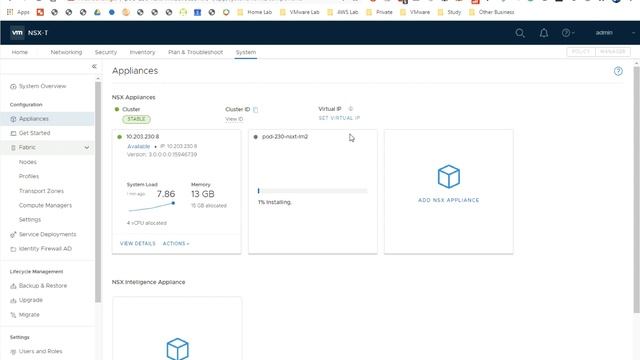Open the Inventory tab
The height and width of the screenshot is (360, 640).
(x=142, y=52)
